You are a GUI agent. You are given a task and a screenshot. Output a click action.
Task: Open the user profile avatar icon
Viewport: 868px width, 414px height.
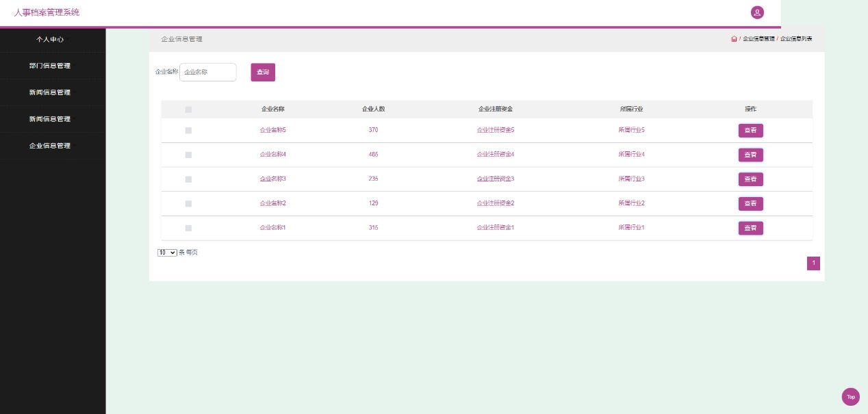point(757,12)
